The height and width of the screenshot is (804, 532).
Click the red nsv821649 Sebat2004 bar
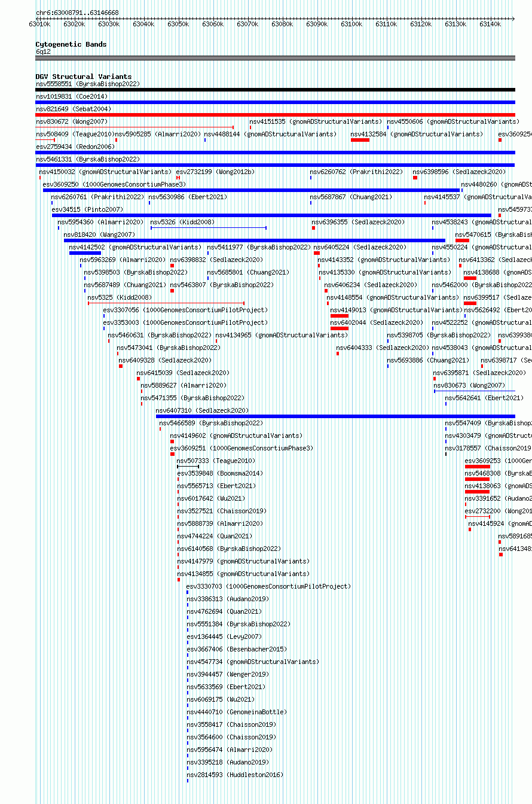275,115
